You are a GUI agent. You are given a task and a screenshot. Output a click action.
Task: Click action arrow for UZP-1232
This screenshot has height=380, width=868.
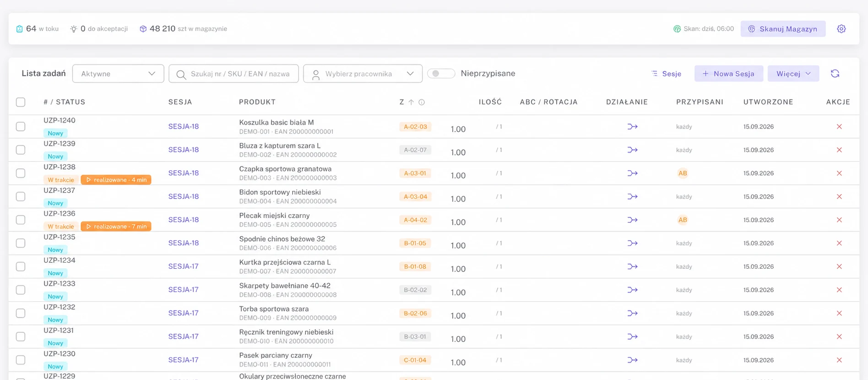pos(632,313)
